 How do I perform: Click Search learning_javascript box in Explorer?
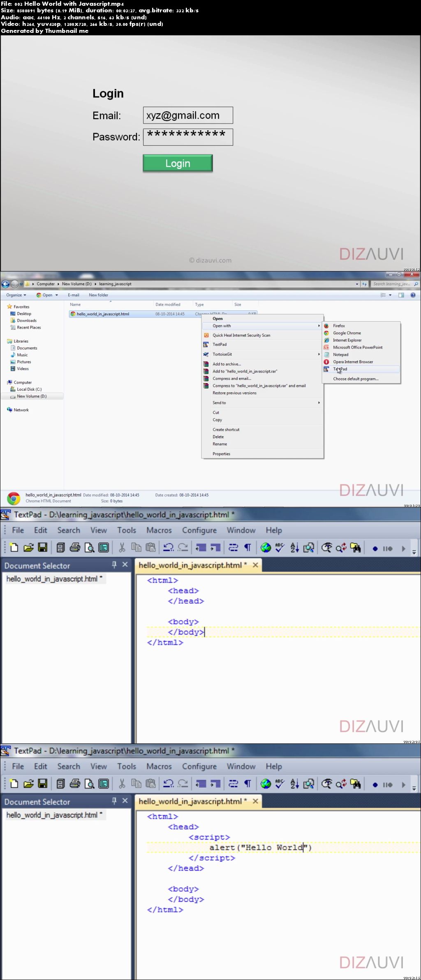[395, 284]
